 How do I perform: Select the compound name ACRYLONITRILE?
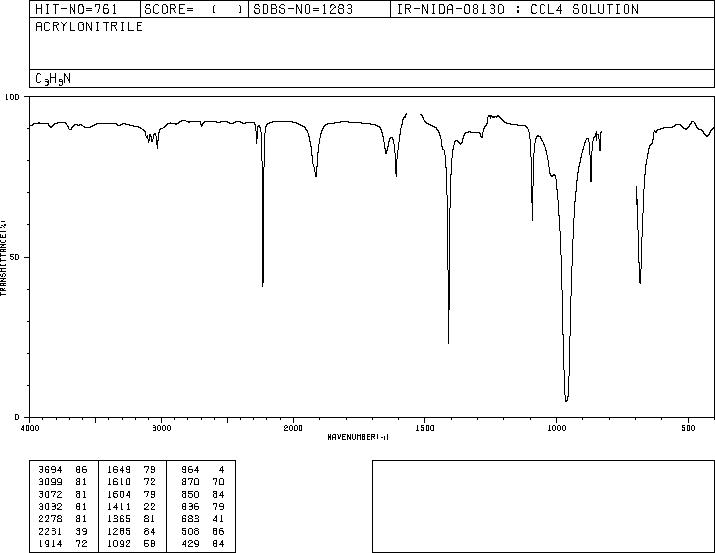(x=89, y=27)
